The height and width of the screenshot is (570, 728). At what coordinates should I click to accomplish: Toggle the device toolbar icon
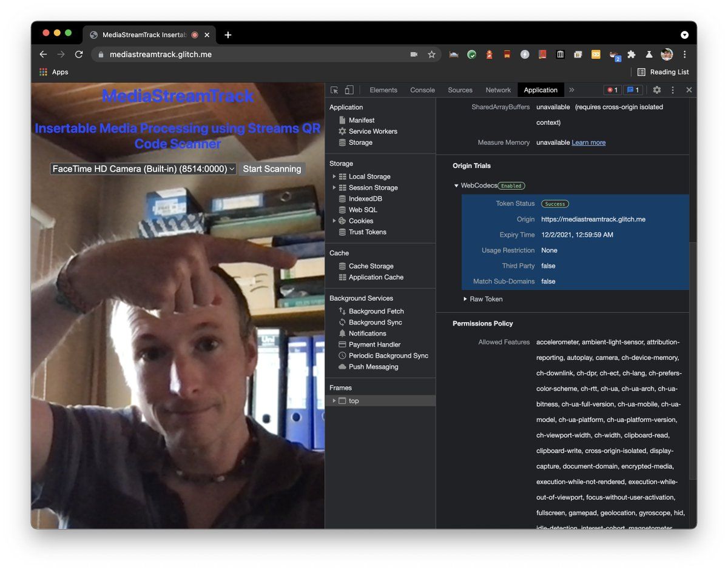pos(349,90)
